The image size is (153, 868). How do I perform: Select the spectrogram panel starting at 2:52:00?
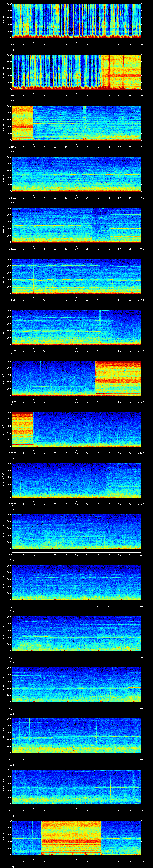coord(77,429)
